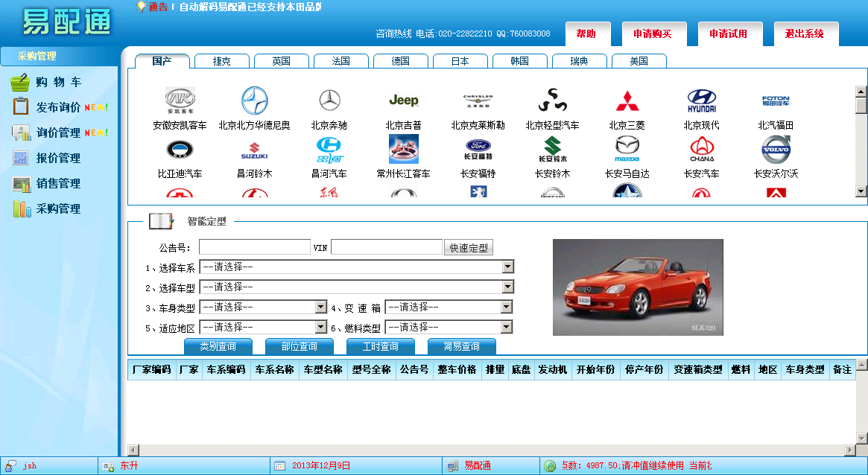Open the 选择车型 dropdown
Screen dimensions: 868x475
tap(356, 287)
